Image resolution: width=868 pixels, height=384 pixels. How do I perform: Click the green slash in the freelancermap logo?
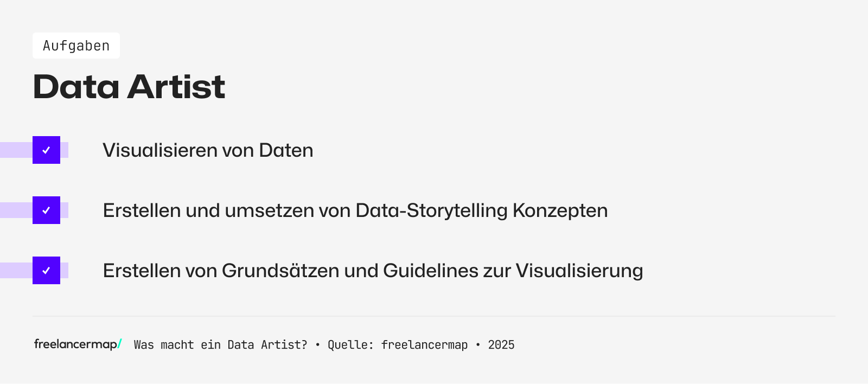[120, 343]
